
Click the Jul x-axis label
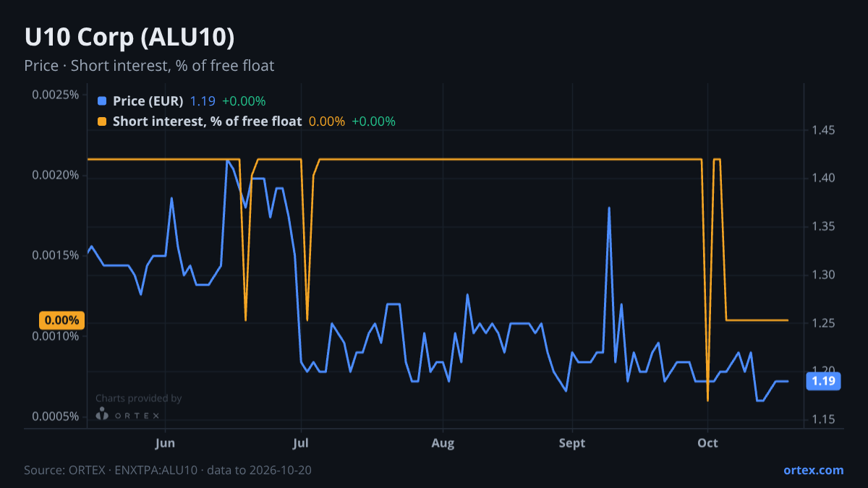[302, 443]
